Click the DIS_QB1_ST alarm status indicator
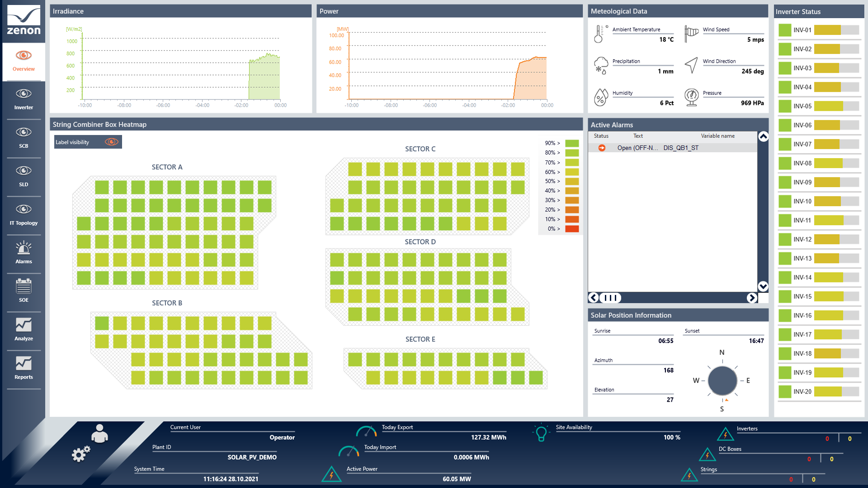Screen dimensions: 868x488 coord(602,148)
